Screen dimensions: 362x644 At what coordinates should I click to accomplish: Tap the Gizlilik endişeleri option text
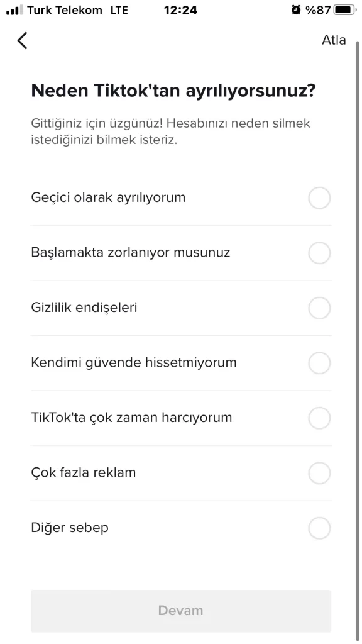point(84,307)
